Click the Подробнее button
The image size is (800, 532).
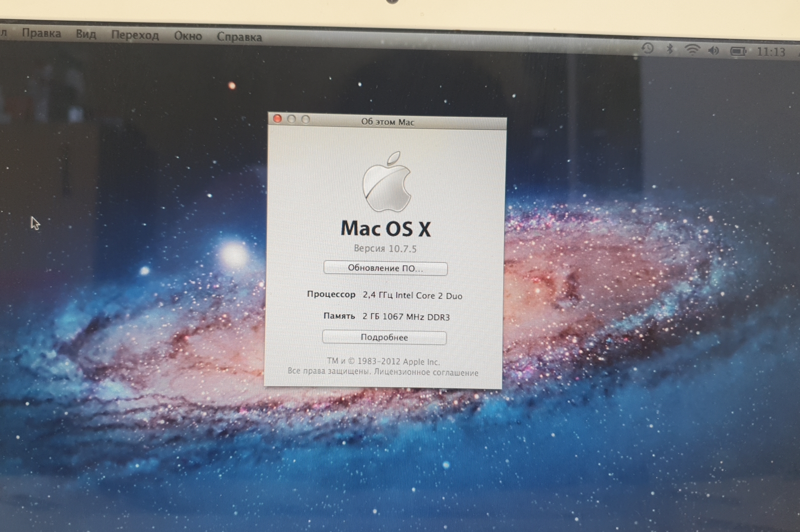click(x=384, y=337)
